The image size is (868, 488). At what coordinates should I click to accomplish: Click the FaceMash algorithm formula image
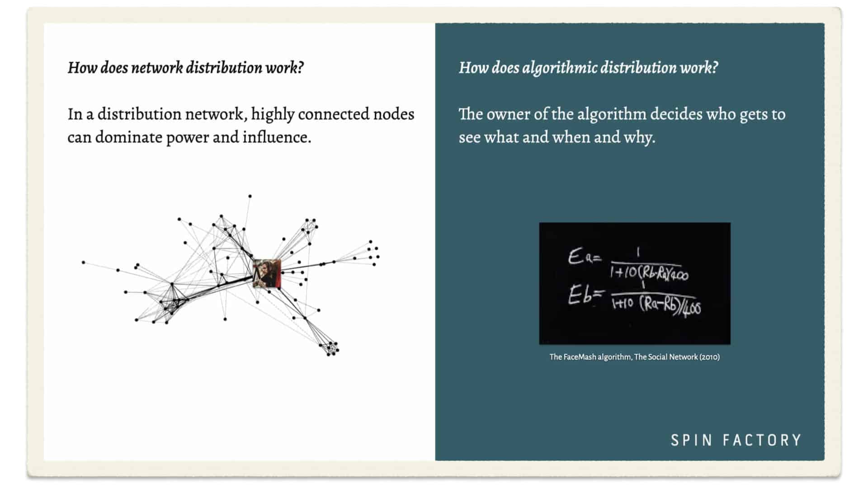pyautogui.click(x=634, y=283)
